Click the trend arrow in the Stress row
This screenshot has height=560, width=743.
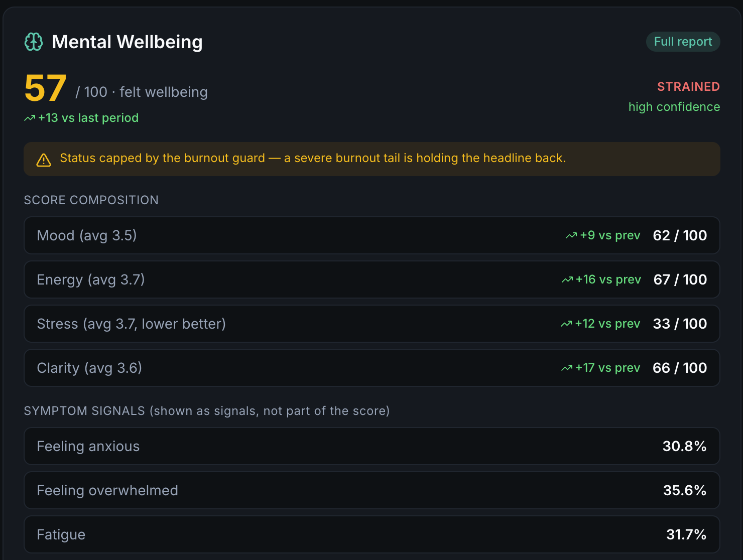(x=566, y=324)
